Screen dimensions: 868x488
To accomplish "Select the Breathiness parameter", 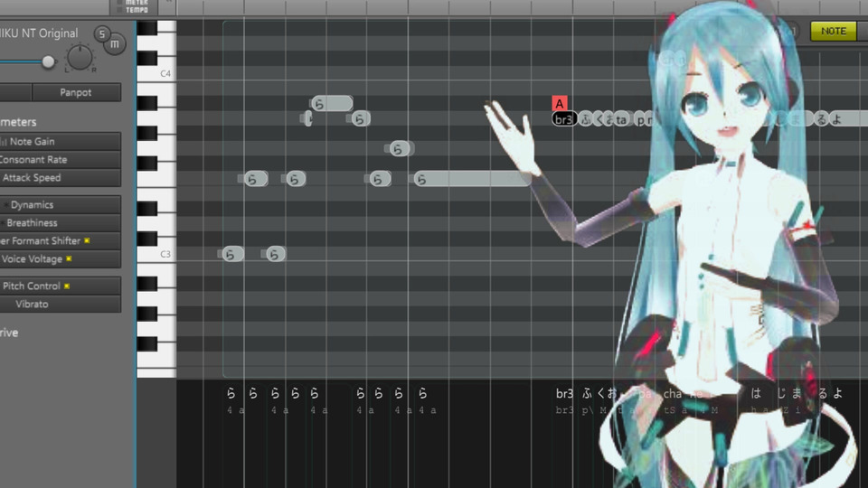I will (x=60, y=223).
